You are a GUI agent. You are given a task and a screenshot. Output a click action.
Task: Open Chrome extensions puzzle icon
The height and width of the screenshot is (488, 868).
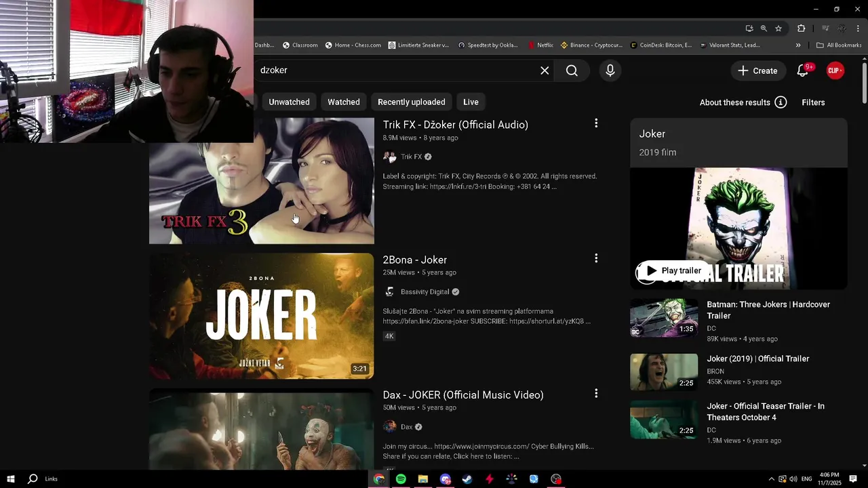coord(801,28)
